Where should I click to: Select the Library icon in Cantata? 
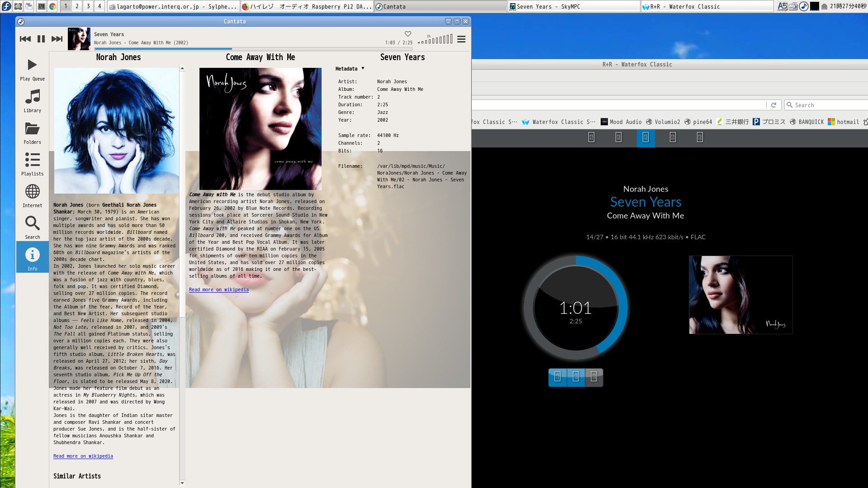coord(32,99)
